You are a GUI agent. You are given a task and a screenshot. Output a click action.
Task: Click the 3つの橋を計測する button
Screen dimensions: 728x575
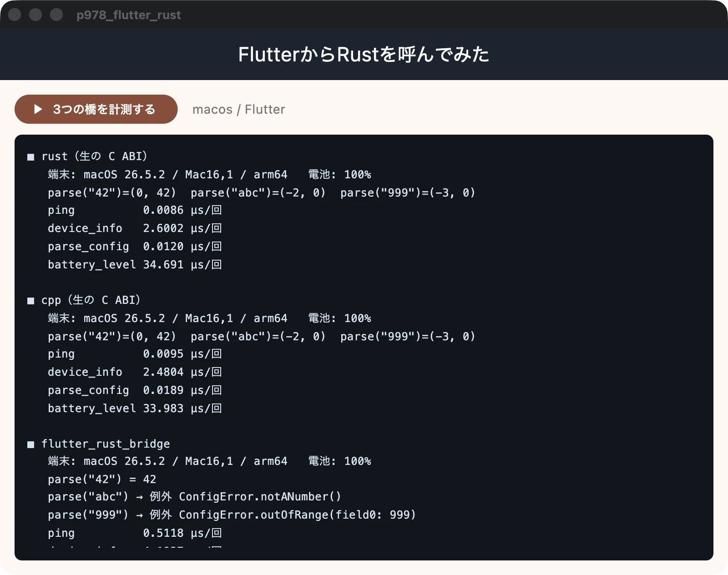coord(96,109)
